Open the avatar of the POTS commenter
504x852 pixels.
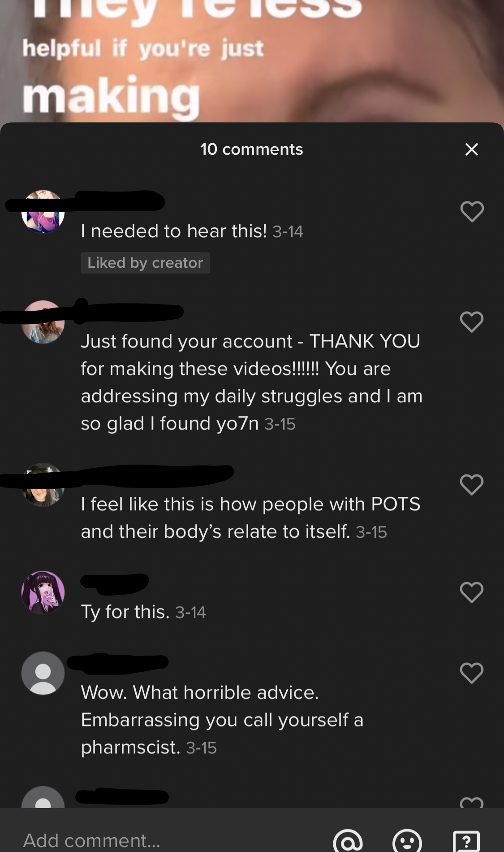tap(43, 485)
